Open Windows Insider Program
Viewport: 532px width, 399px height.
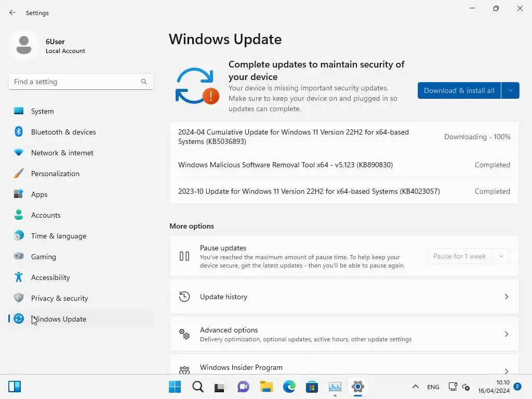(x=344, y=365)
